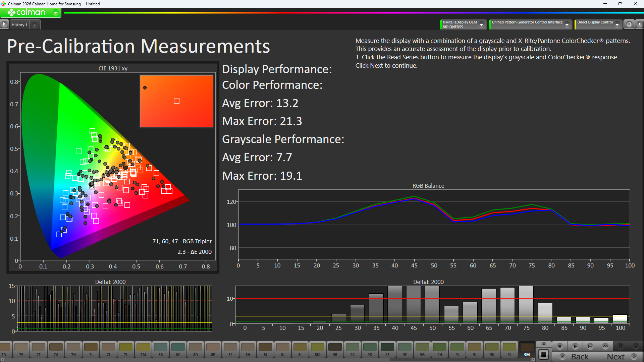
Task: Open the Calman main menu dropdown
Action: (56, 13)
